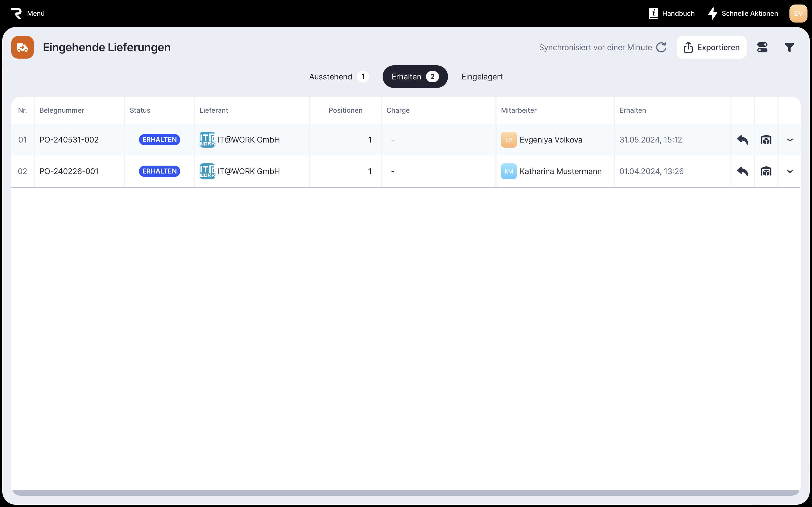Open the filter funnel icon
Screen dimensions: 812x507
789,47
